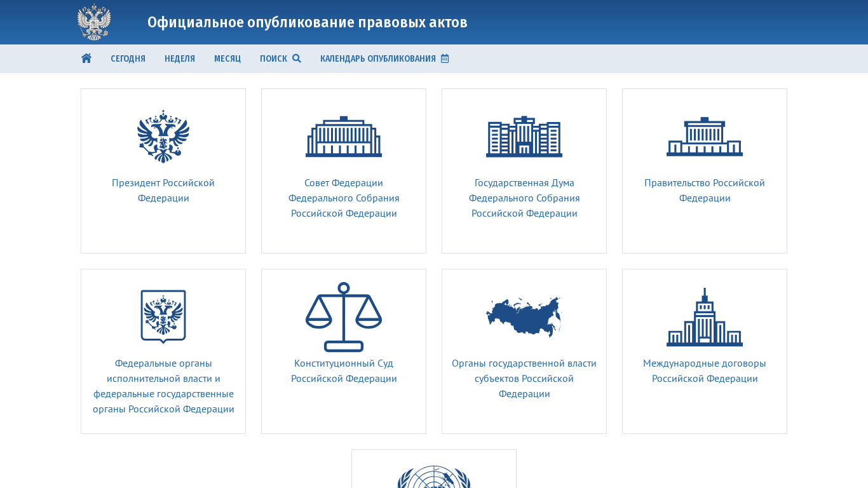
Task: Click the tower icon for Международные договоры
Action: (705, 317)
